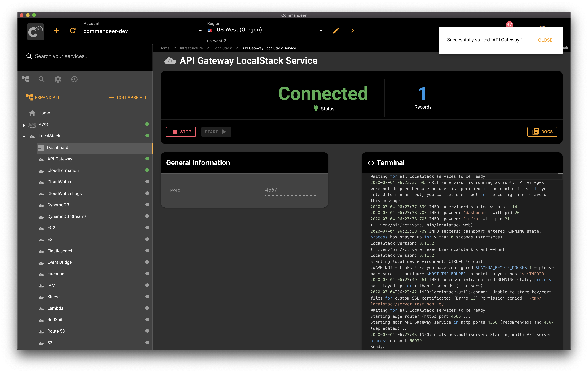This screenshot has width=588, height=373.
Task: Click EXPAND ALL
Action: coord(43,98)
